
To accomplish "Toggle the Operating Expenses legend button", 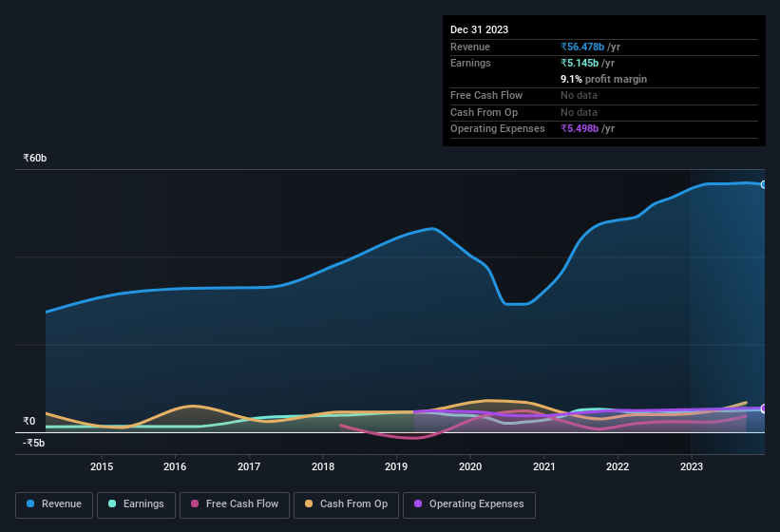I will point(469,504).
